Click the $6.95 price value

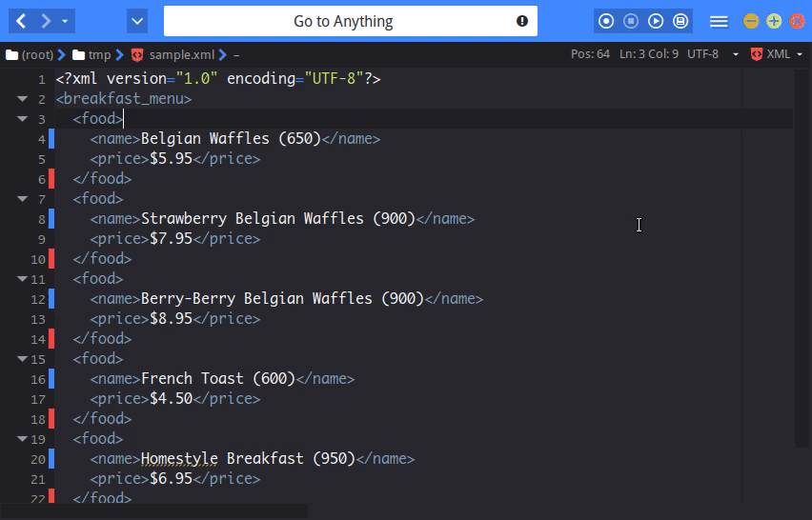171,478
